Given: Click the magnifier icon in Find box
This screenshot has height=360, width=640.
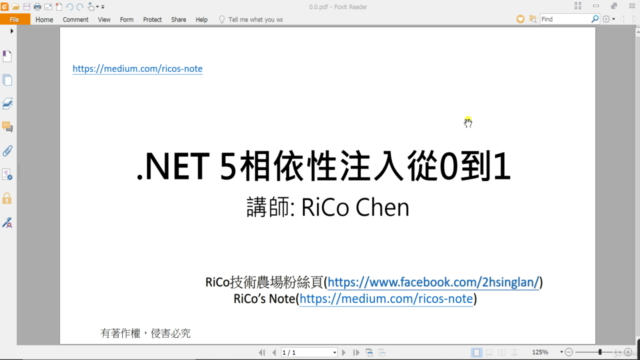Looking at the screenshot, I should (x=595, y=19).
